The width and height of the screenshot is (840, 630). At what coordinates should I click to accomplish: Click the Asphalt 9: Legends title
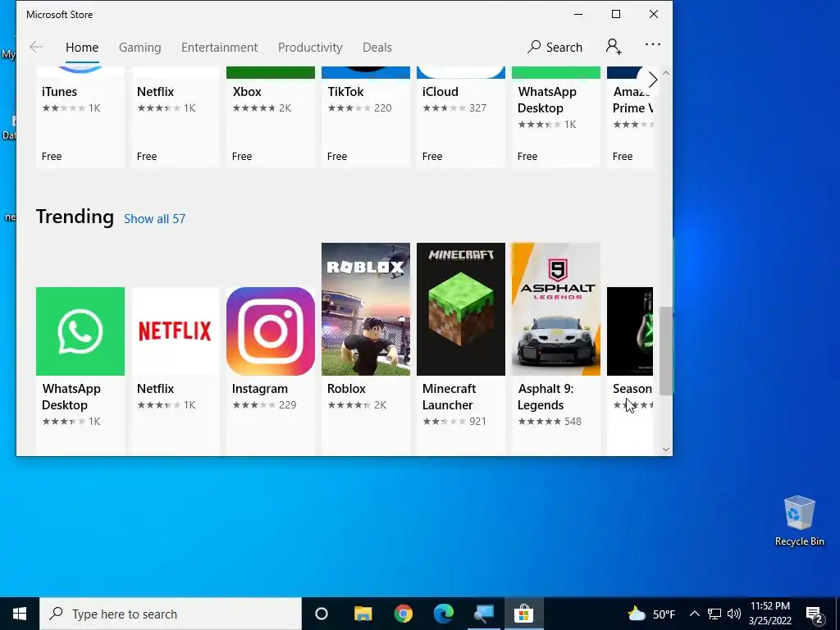tap(546, 396)
